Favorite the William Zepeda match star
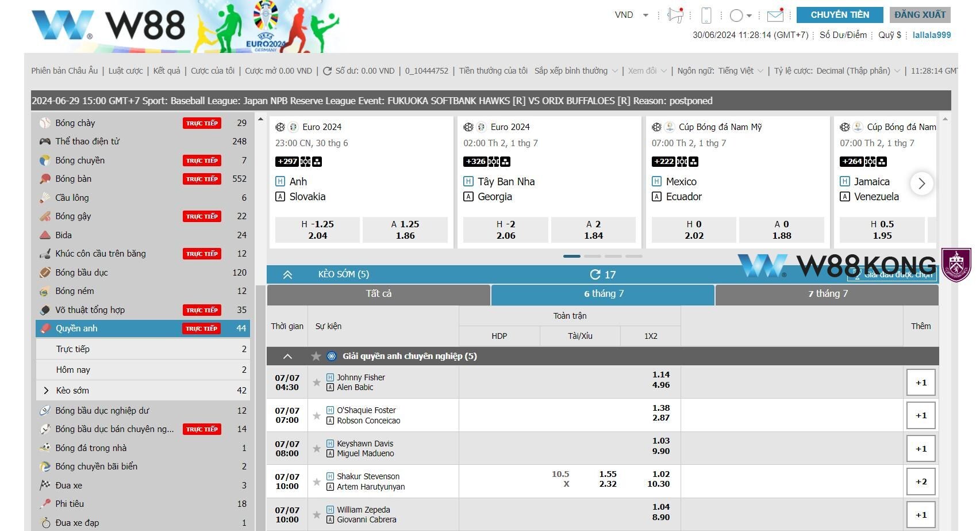 [x=316, y=514]
